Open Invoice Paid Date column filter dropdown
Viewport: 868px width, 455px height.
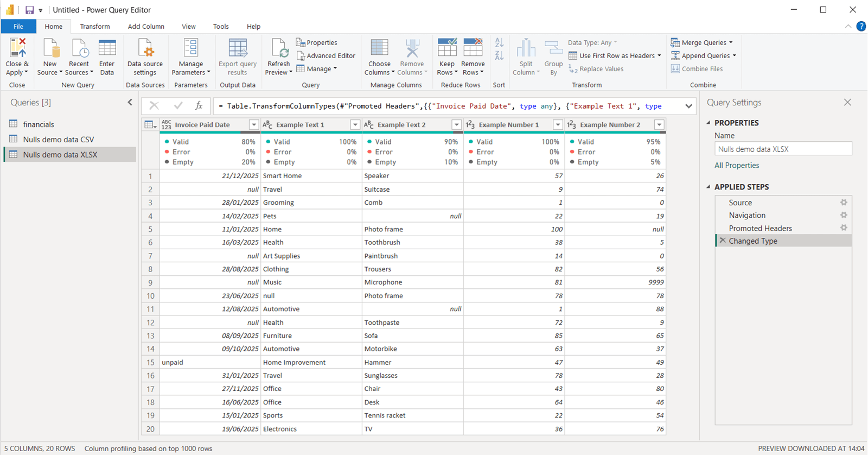coord(253,125)
